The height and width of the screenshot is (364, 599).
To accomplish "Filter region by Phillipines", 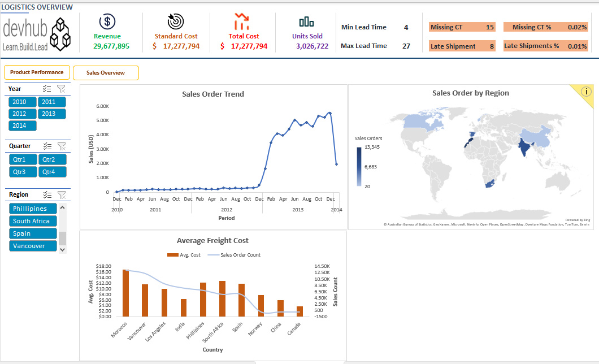I will pyautogui.click(x=33, y=209).
